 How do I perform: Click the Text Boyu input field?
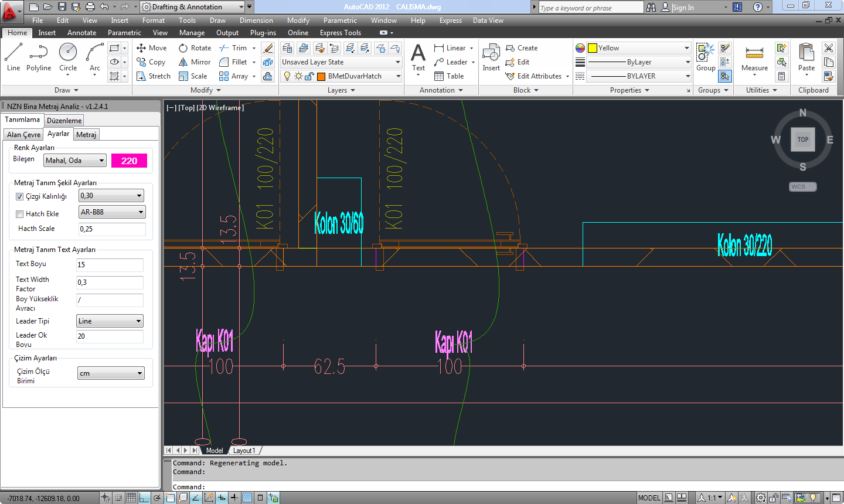point(110,265)
